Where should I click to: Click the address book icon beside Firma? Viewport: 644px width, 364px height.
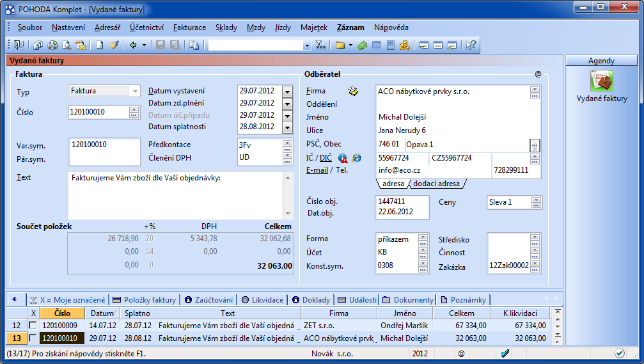pyautogui.click(x=353, y=91)
